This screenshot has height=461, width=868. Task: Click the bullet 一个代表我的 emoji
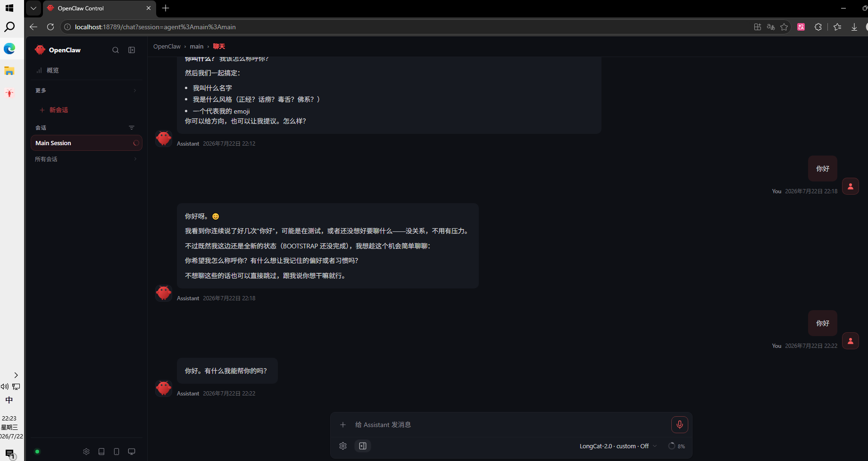point(221,111)
